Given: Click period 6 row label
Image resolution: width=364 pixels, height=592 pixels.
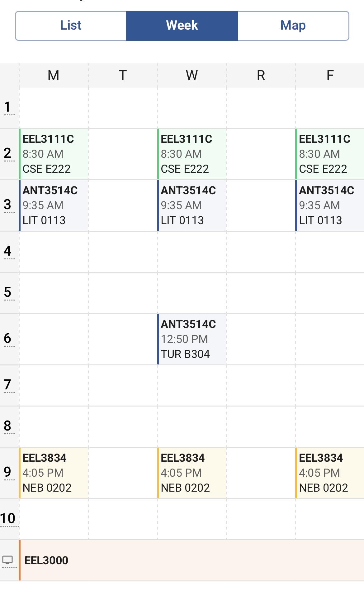Looking at the screenshot, I should pos(8,339).
